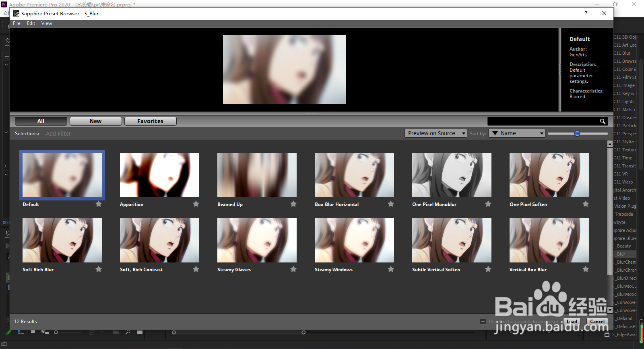Select the Beamed Up preset thumbnail
This screenshot has height=349, width=644.
click(257, 175)
